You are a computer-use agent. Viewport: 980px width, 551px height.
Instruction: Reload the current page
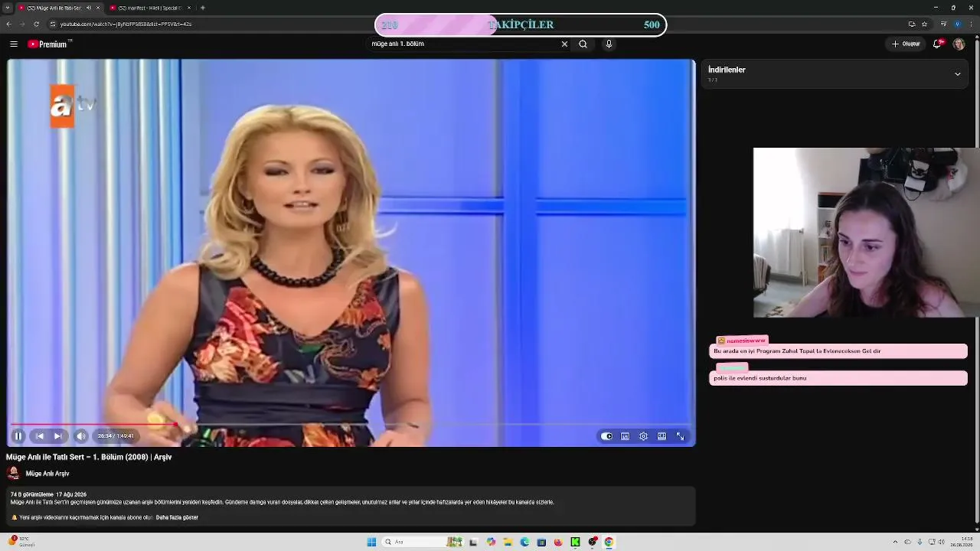point(36,24)
